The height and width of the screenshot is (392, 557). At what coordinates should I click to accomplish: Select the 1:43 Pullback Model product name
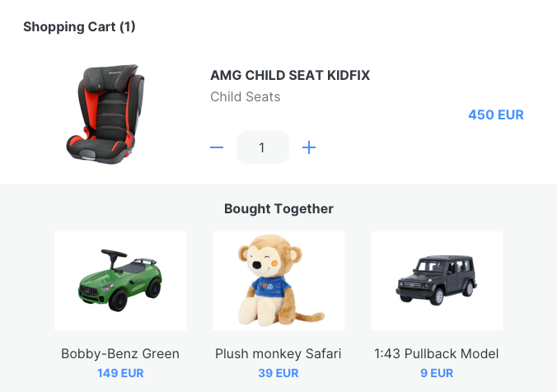[x=437, y=354]
